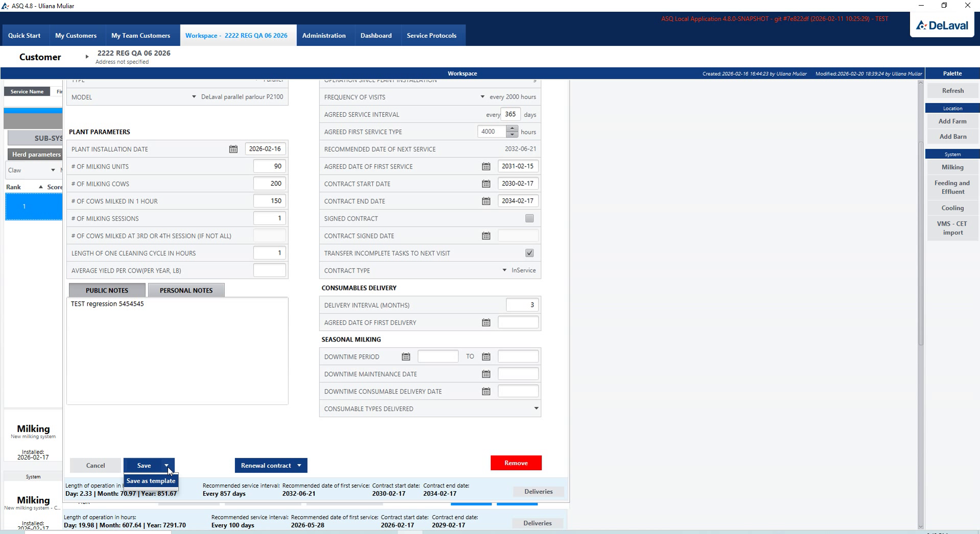Open the Frequency of Visits dropdown
980x534 pixels.
pos(482,97)
